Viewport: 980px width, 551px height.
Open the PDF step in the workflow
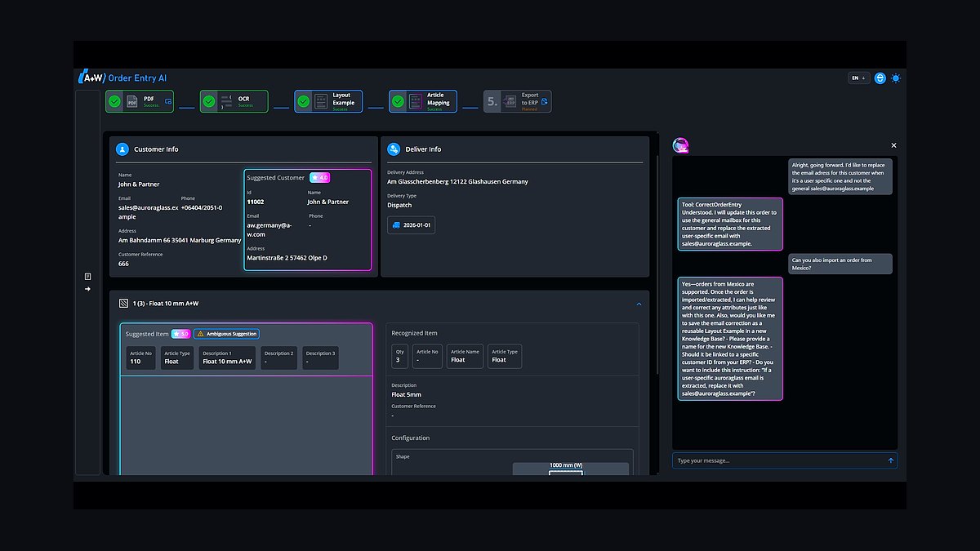click(140, 101)
